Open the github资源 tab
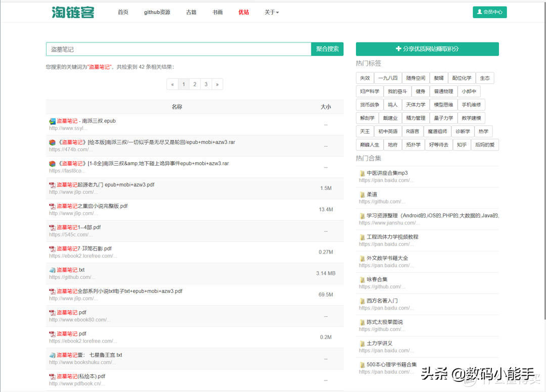 (157, 12)
